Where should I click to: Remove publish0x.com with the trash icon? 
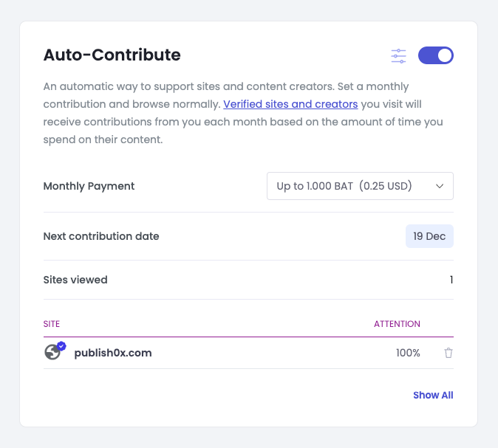[448, 353]
